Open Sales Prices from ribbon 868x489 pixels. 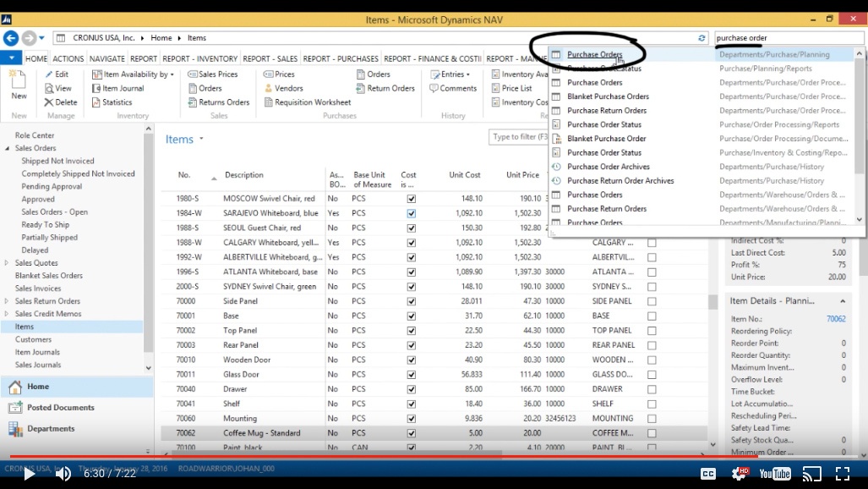pyautogui.click(x=213, y=74)
